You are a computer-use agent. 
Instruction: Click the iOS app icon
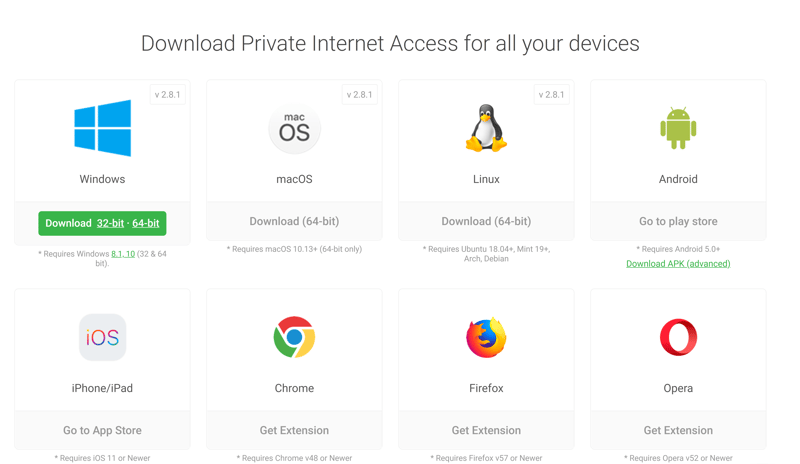(103, 337)
